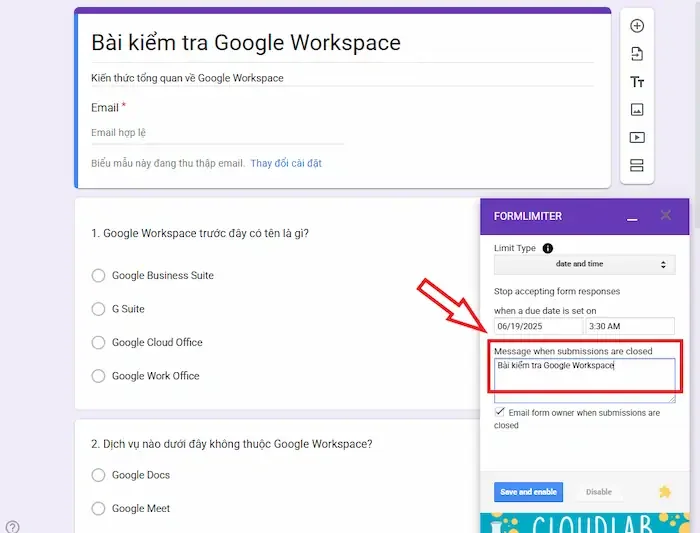Viewport: 700px width, 533px height.
Task: Focus the closed submissions message textarea
Action: [584, 380]
